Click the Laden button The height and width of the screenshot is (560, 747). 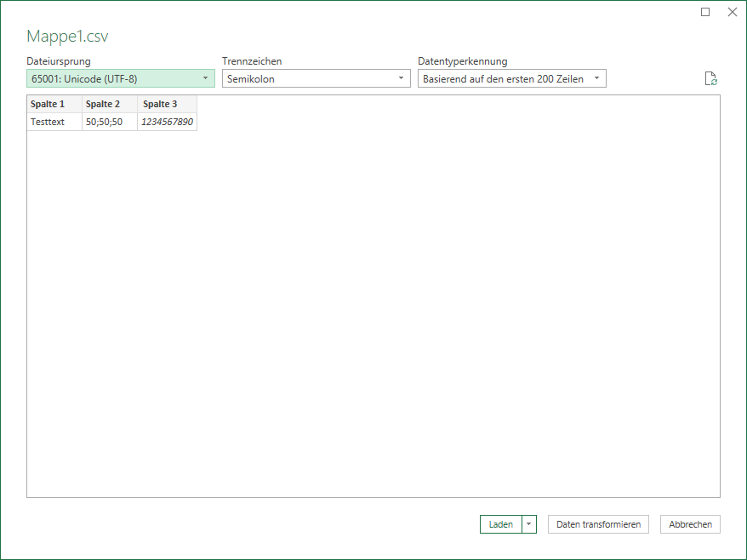(x=501, y=524)
